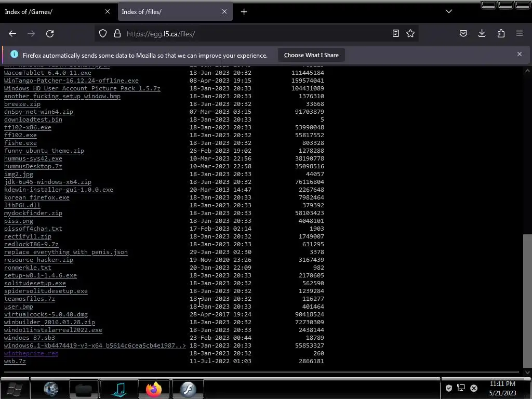This screenshot has height=399, width=532.
Task: Click the tray icon with X mark
Action: (474, 388)
